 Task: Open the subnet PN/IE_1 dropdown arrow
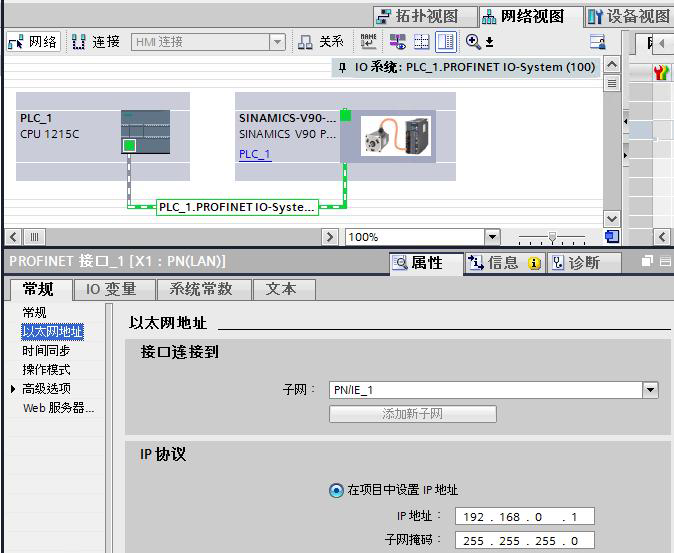click(x=650, y=390)
